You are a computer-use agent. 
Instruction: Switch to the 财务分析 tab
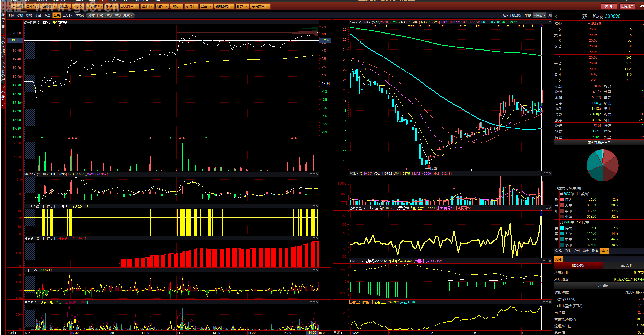point(578,265)
